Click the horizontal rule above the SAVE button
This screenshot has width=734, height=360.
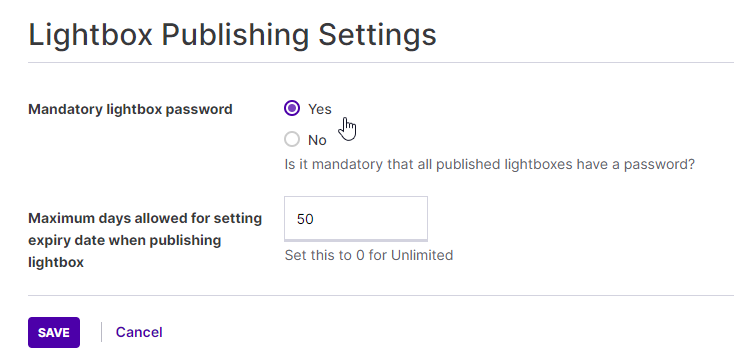coord(381,295)
